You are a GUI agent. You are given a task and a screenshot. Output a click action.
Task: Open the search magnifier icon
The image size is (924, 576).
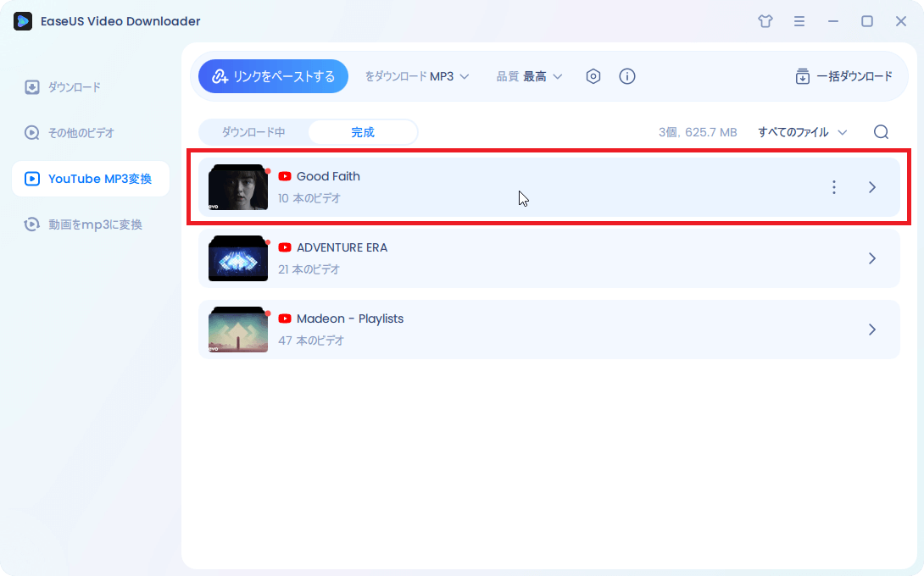point(881,132)
